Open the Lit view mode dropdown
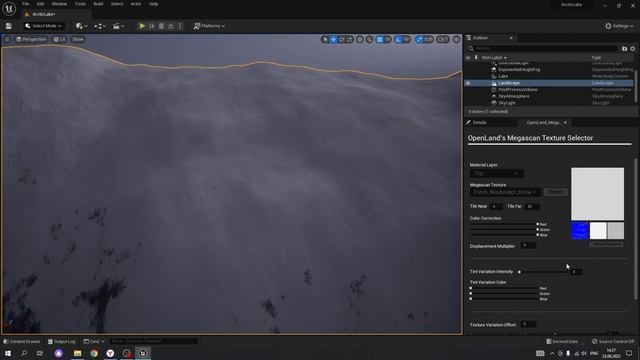The height and width of the screenshot is (360, 640). (60, 39)
